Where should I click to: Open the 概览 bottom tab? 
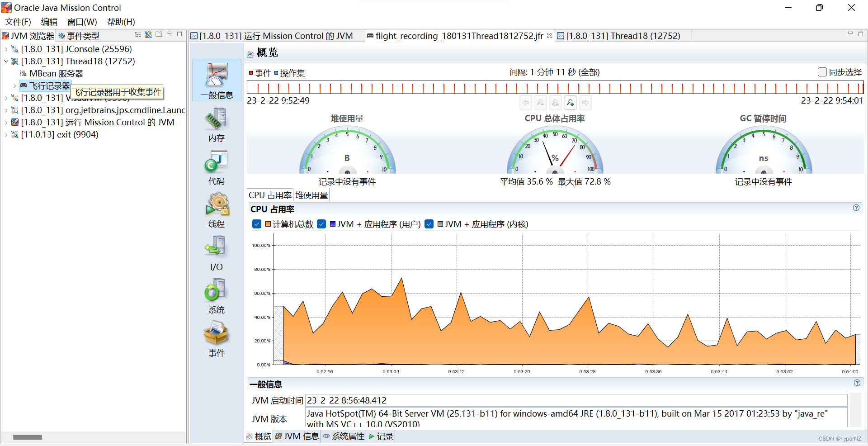point(259,436)
